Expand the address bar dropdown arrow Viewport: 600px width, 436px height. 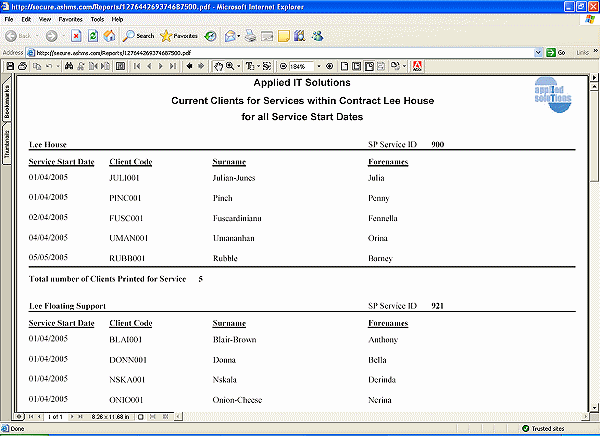click(x=539, y=52)
